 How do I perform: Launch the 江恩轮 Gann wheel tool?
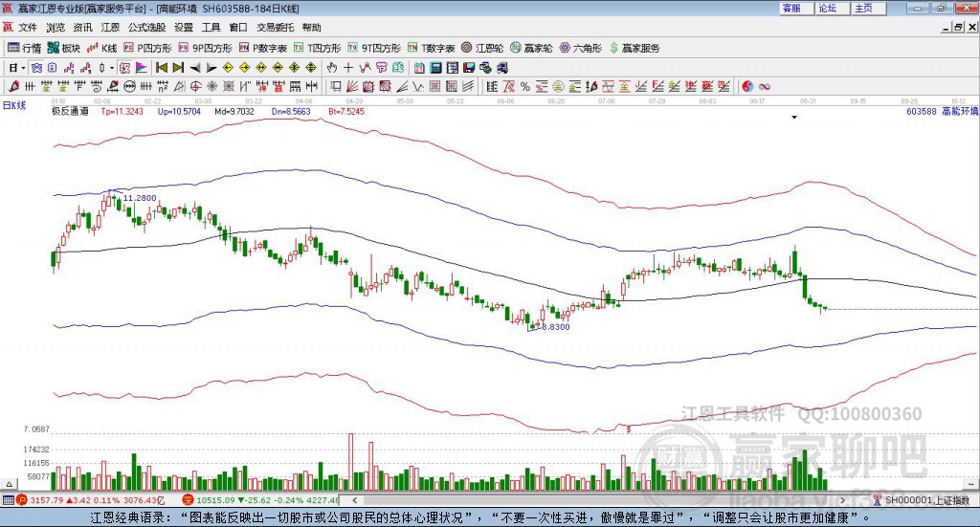pos(482,48)
